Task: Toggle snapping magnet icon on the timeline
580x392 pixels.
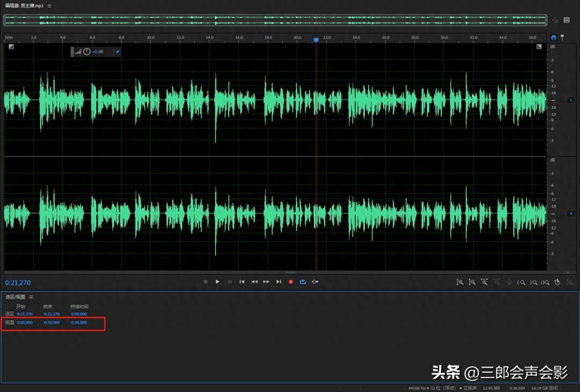Action: point(554,38)
